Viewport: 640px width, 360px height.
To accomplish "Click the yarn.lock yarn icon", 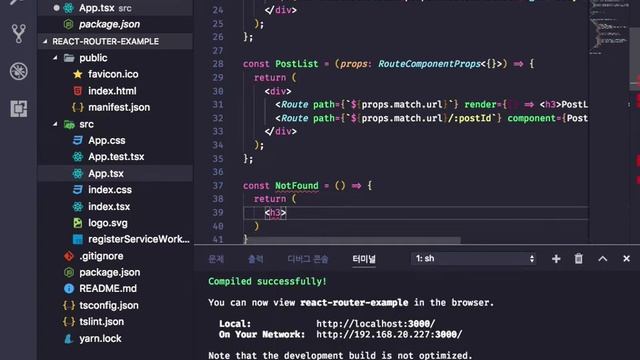I will tap(69, 339).
